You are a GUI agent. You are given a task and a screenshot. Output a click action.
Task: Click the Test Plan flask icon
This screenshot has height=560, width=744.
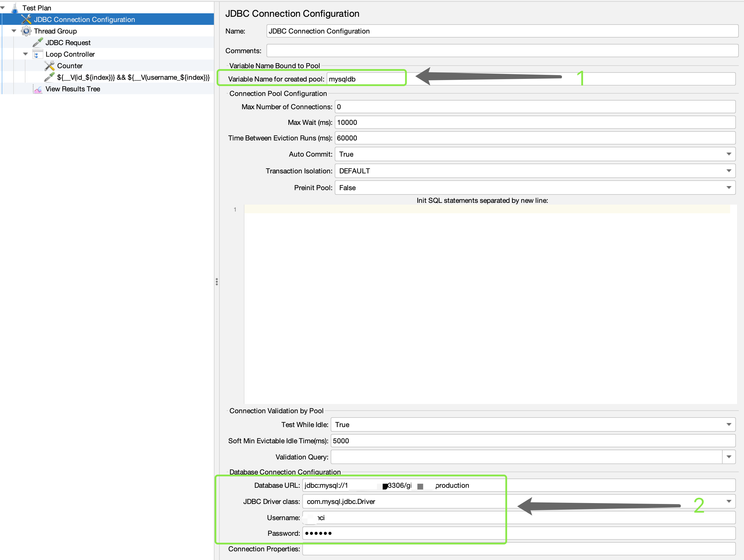pos(14,8)
